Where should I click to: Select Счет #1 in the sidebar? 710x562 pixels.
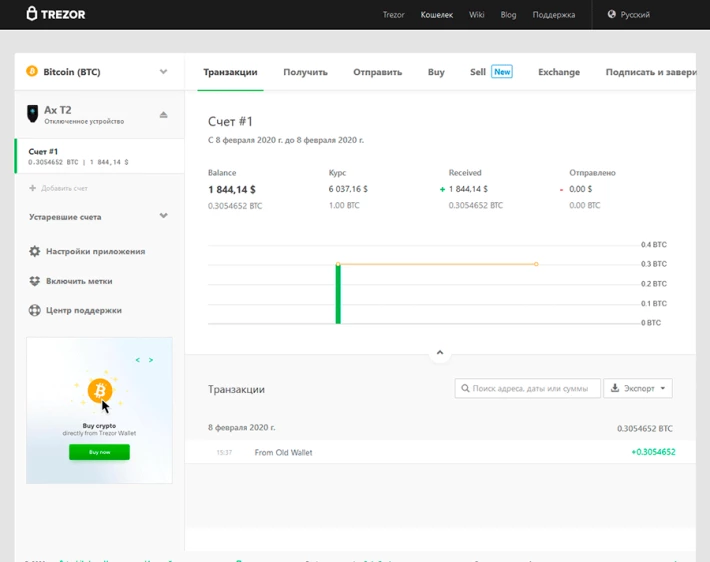coord(99,156)
